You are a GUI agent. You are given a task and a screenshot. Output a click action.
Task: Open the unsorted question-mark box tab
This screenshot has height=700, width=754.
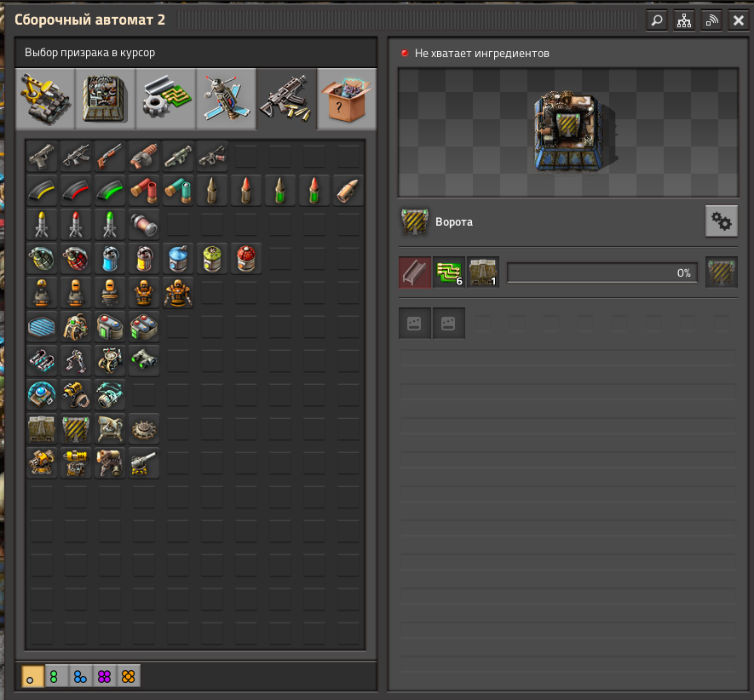(x=347, y=99)
